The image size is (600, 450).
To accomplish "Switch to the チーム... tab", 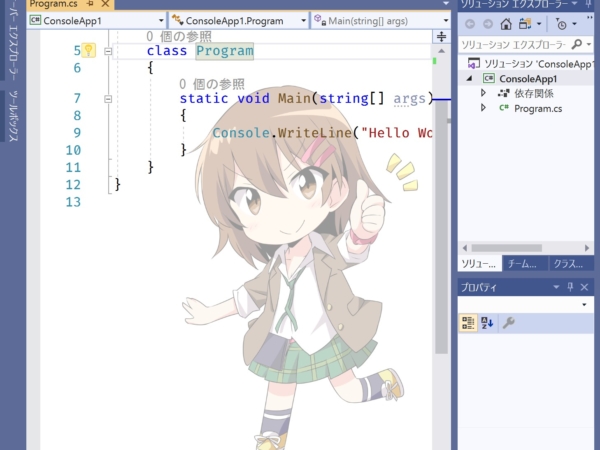I will 523,264.
